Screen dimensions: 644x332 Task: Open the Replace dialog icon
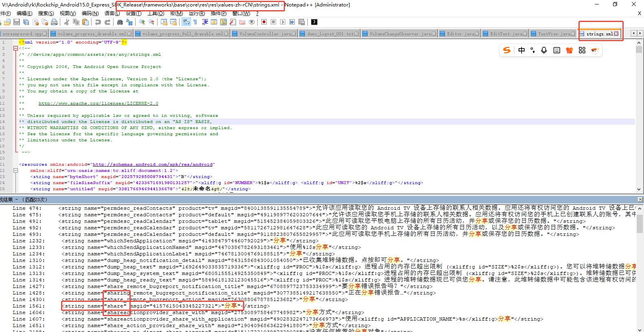pos(129,22)
